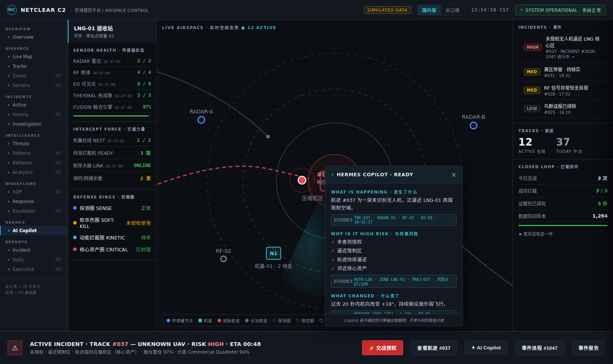
Task: Switch to 出口版 edition
Action: pos(452,10)
